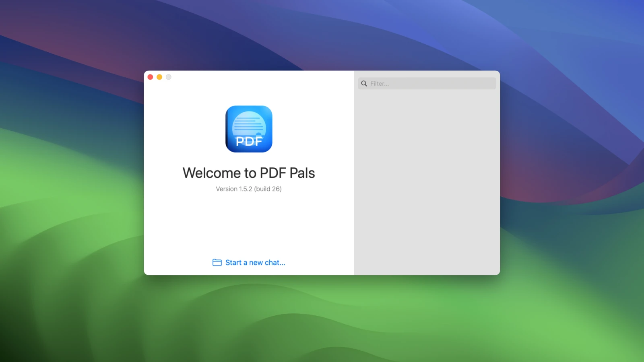The height and width of the screenshot is (362, 644).
Task: Click the magnifying glass search icon
Action: click(x=364, y=84)
